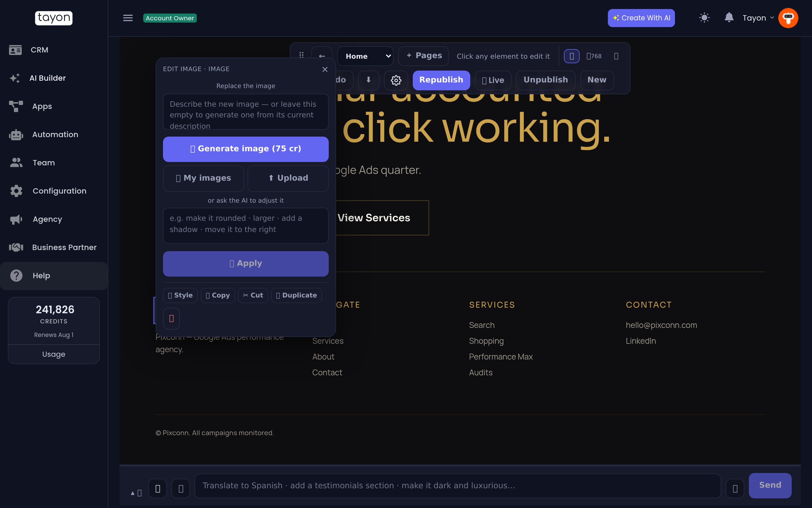Open editor settings gear icon

click(396, 80)
